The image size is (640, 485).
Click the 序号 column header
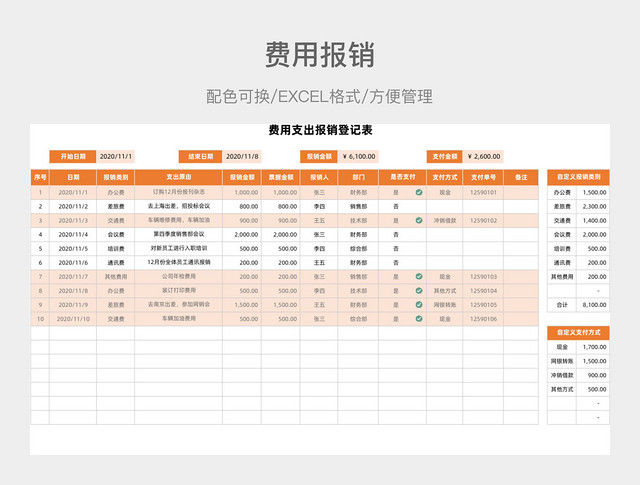40,177
